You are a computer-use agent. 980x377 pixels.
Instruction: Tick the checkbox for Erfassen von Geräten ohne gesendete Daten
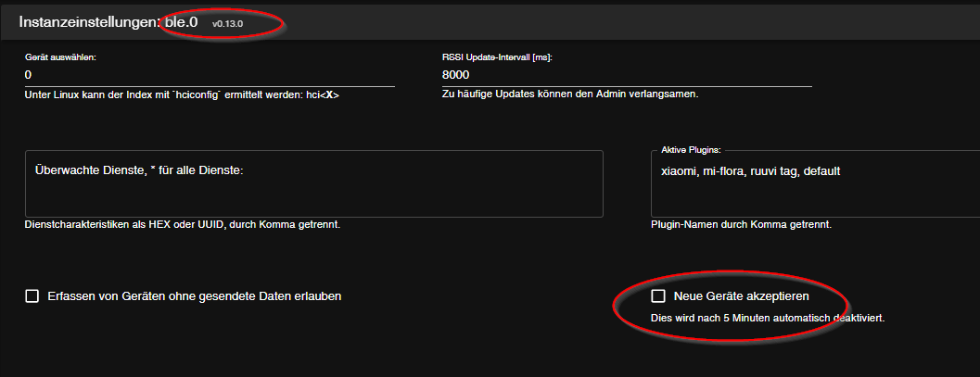point(32,296)
